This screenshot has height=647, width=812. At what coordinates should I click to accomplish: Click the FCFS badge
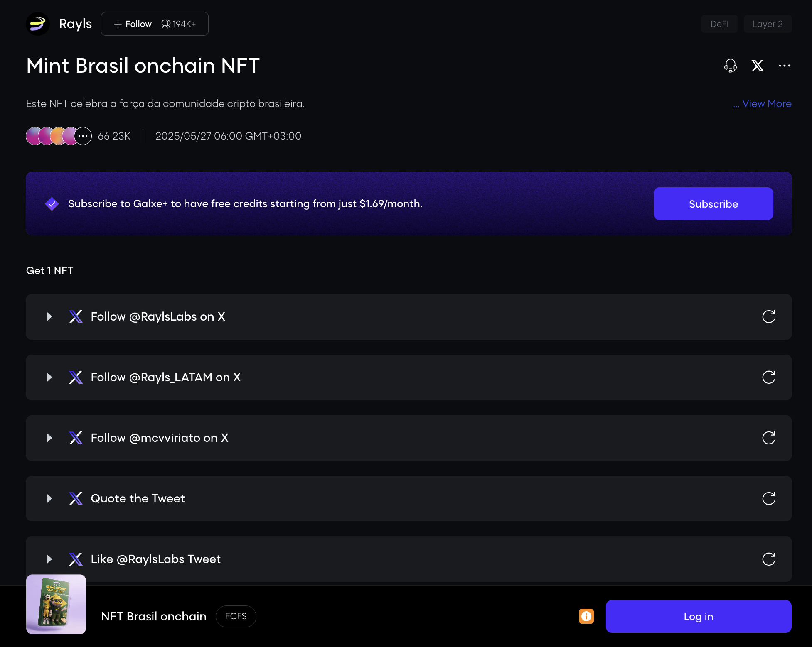236,617
